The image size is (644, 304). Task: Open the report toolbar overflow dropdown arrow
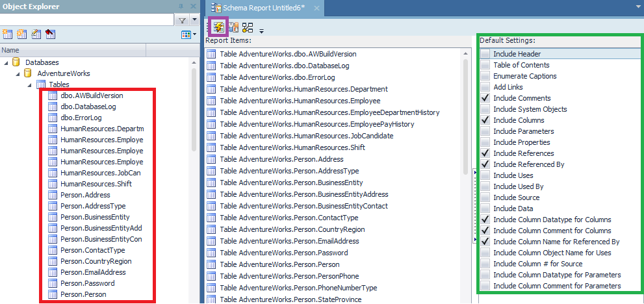tap(262, 30)
